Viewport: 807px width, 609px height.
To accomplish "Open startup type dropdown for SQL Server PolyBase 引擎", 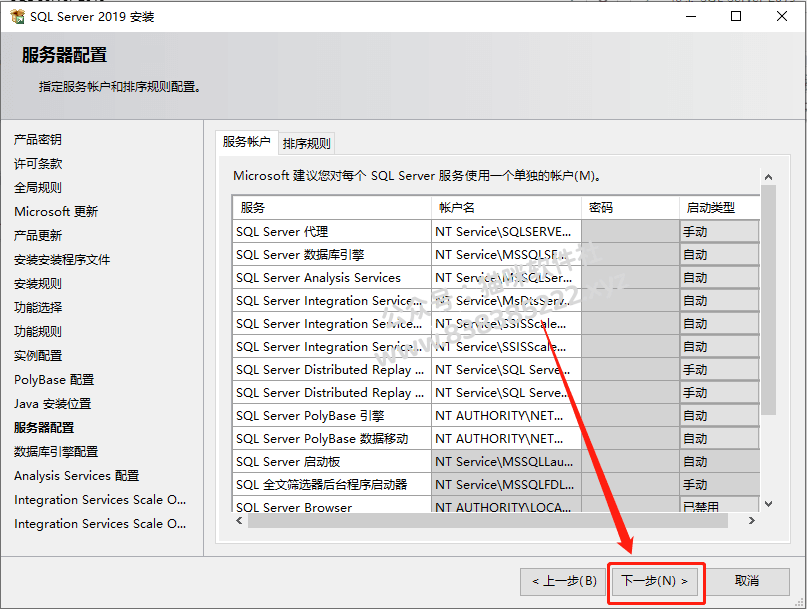I will click(x=720, y=416).
